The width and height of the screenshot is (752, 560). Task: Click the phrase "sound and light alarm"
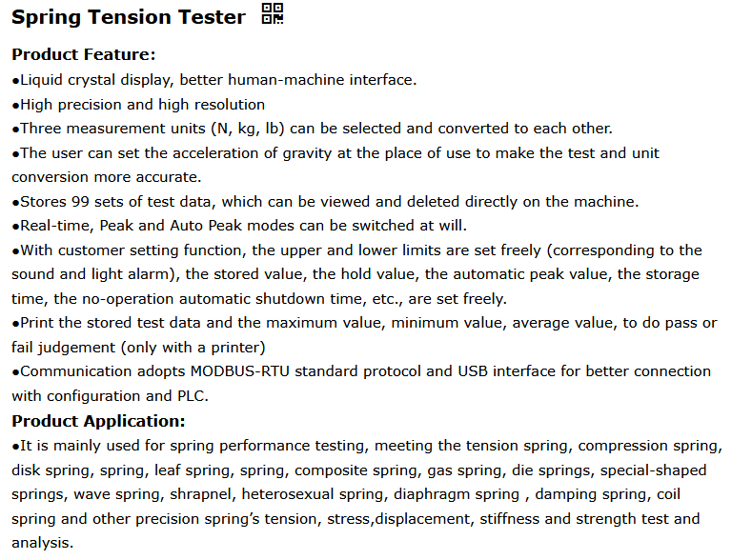pos(94,274)
